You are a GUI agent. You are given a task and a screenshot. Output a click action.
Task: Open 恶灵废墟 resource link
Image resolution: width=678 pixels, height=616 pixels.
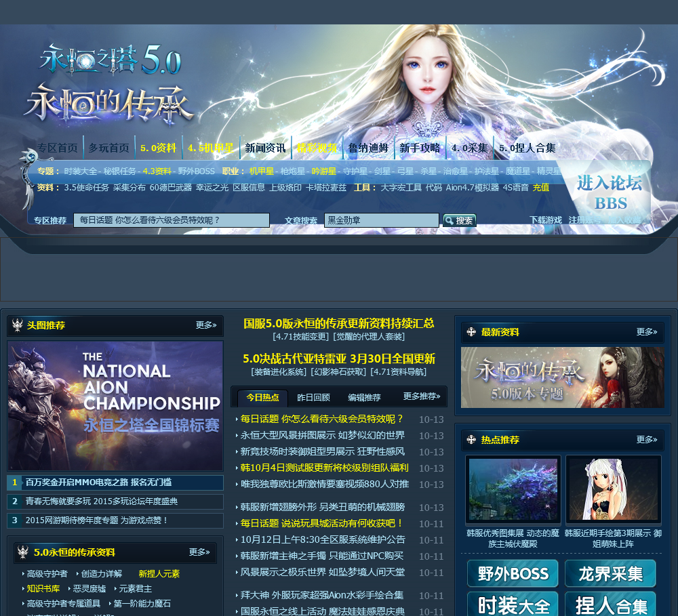(x=89, y=589)
